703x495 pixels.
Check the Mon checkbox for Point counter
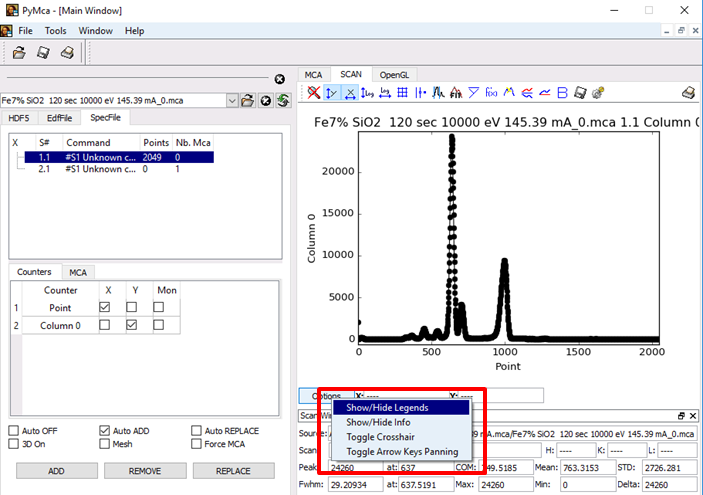tap(158, 307)
